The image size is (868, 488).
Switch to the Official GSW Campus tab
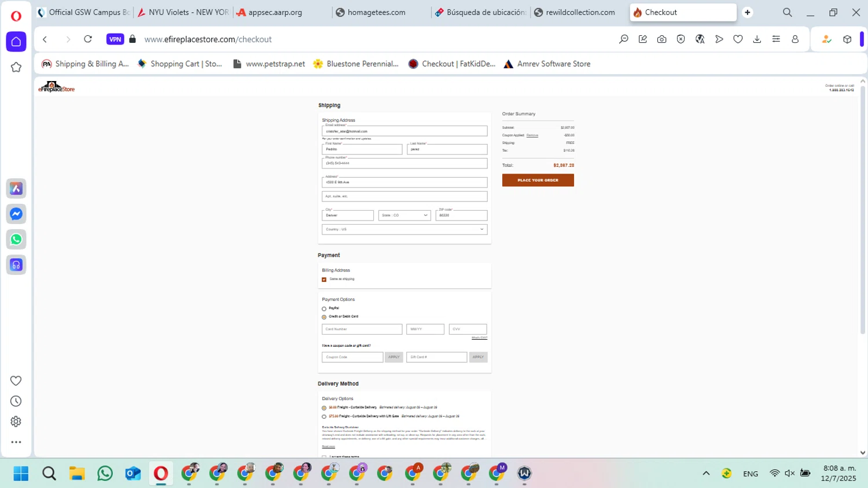tap(83, 12)
